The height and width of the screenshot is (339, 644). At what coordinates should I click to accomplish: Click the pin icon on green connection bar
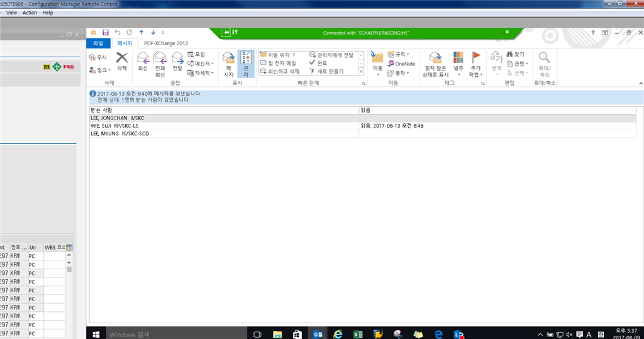pos(226,33)
